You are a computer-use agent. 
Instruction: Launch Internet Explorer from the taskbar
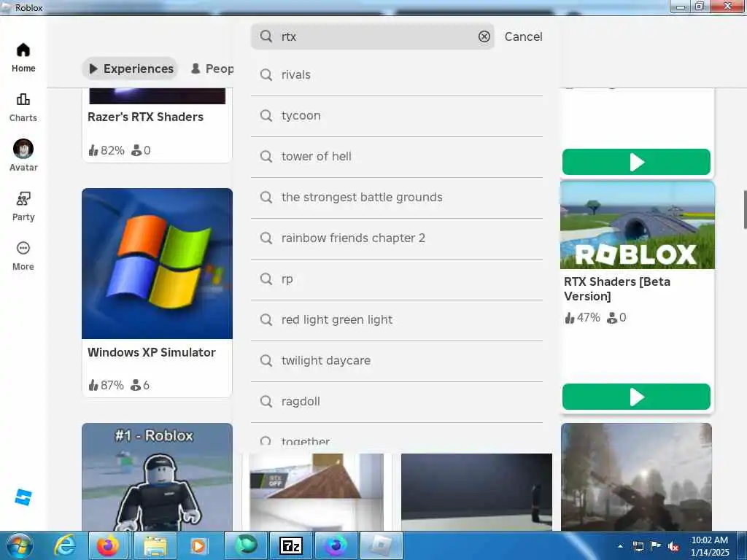tap(65, 545)
